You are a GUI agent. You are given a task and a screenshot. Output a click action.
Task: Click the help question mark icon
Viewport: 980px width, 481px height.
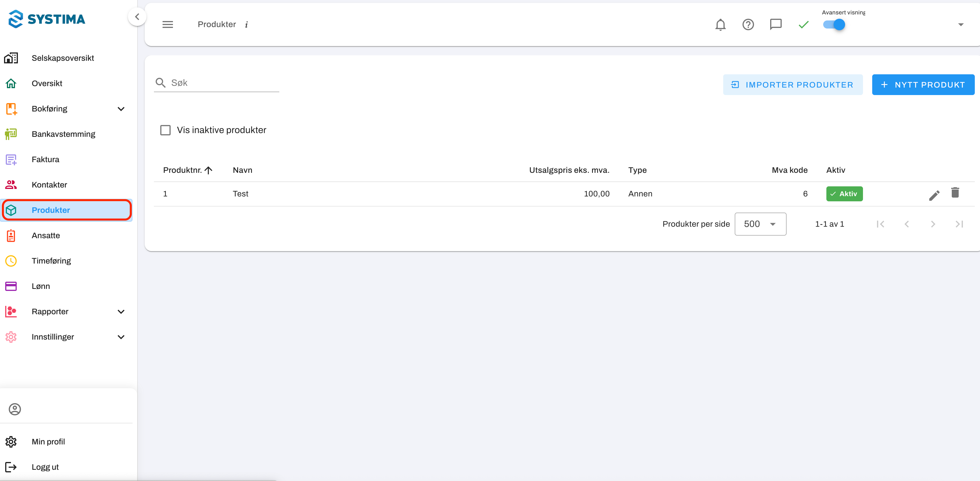click(x=748, y=25)
